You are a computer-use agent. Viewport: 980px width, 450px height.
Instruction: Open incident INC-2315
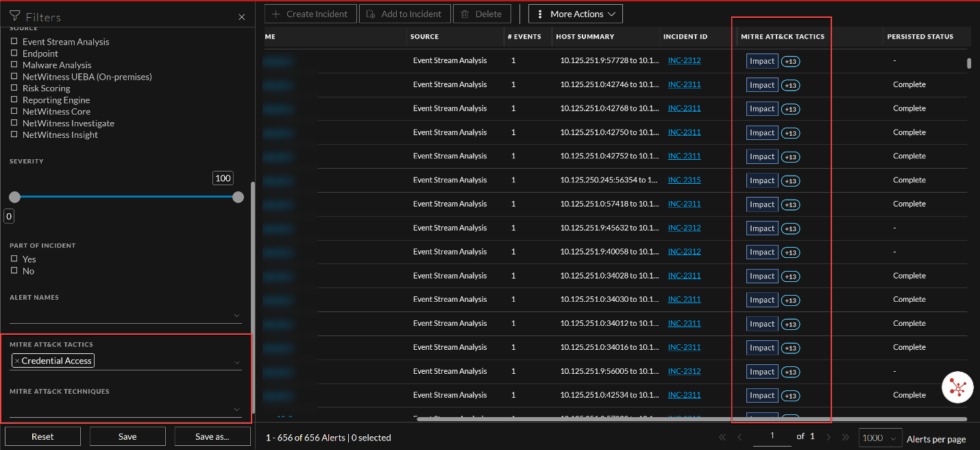(x=684, y=180)
